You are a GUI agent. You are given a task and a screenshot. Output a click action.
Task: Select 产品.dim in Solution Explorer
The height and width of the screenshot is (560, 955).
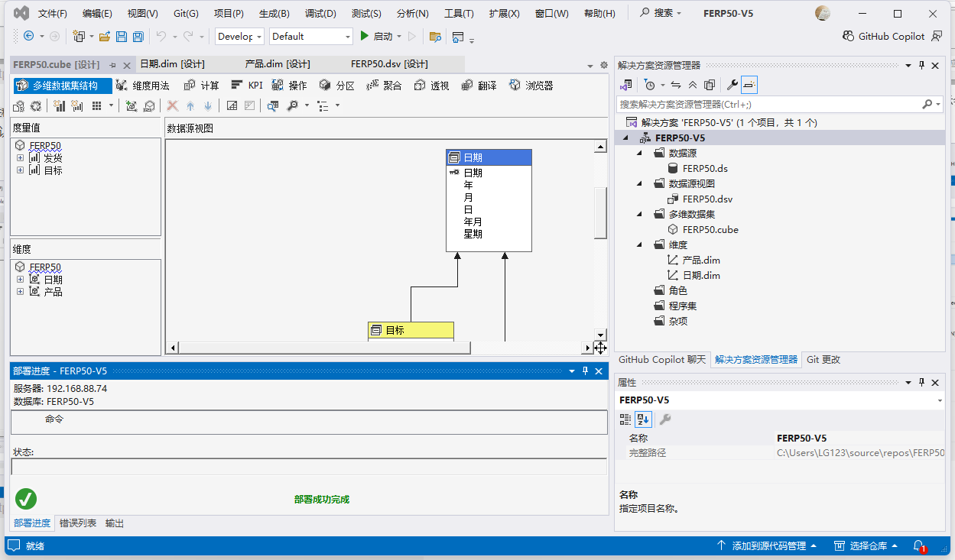coord(700,260)
